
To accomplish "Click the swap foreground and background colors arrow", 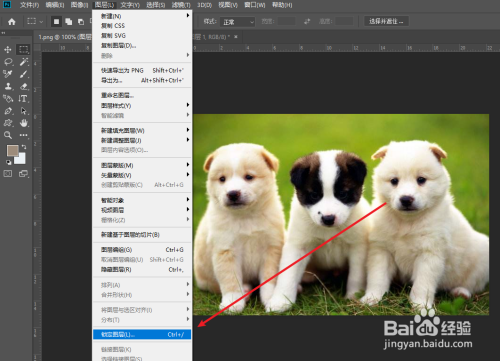I will click(x=24, y=147).
